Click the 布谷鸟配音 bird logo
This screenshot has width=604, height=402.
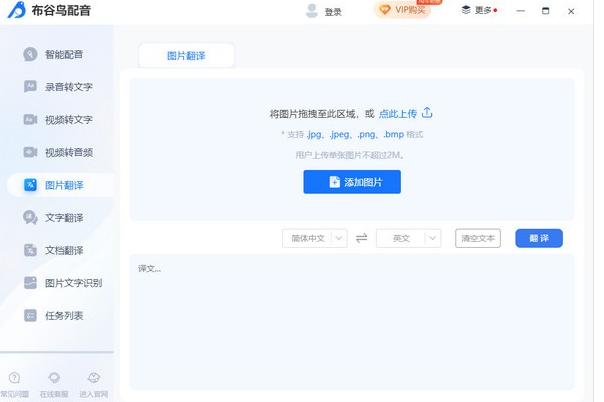coord(17,10)
